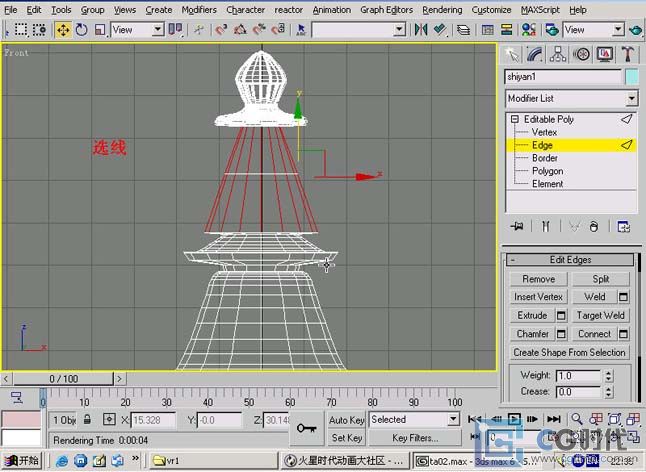Click the large Set Keys key icon

click(x=307, y=428)
